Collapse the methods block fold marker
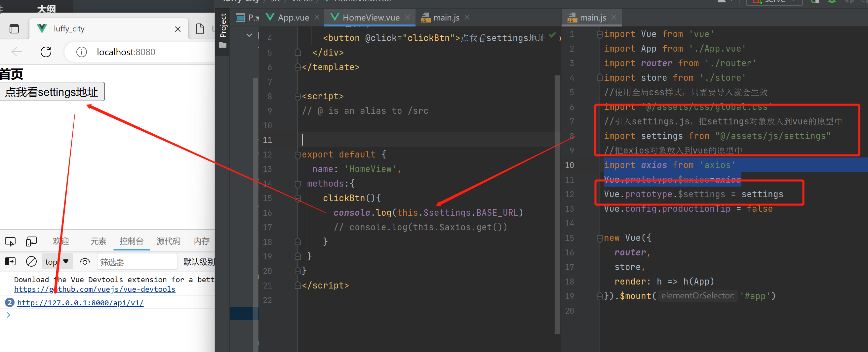 (297, 184)
